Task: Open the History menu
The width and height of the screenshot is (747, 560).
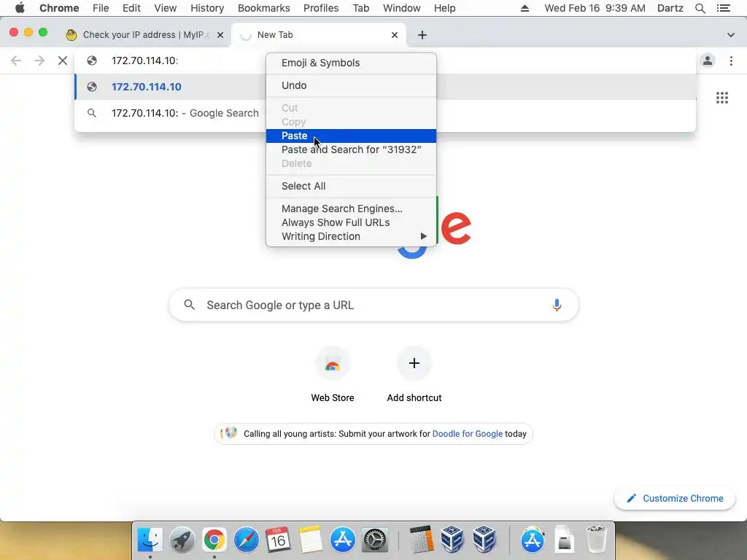Action: [x=206, y=8]
